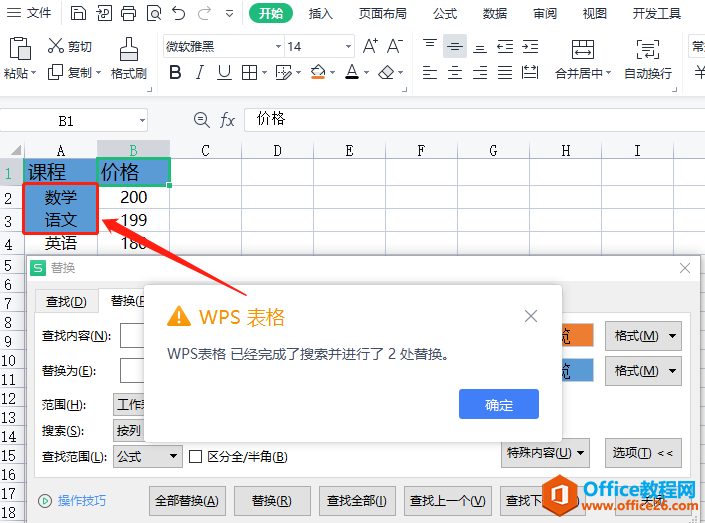Image resolution: width=705 pixels, height=523 pixels.
Task: Switch to the 插入 ribbon tab
Action: pos(321,14)
